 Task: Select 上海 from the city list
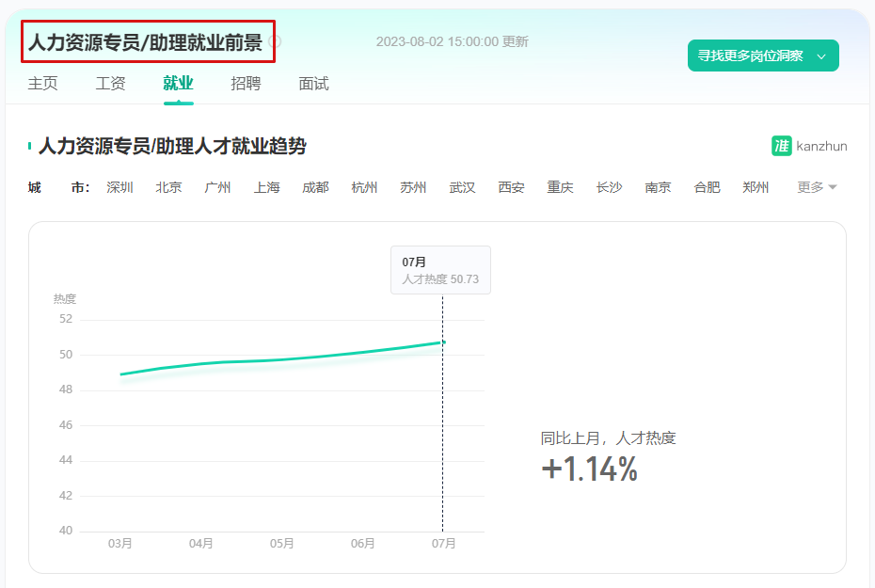point(266,187)
